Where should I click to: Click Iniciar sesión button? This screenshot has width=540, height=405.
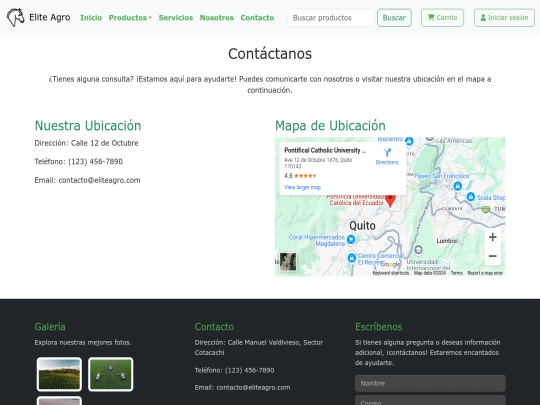[x=504, y=18]
